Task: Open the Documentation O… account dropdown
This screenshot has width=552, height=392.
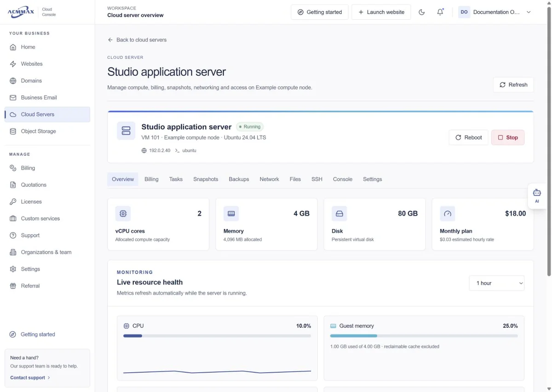Action: click(x=495, y=12)
